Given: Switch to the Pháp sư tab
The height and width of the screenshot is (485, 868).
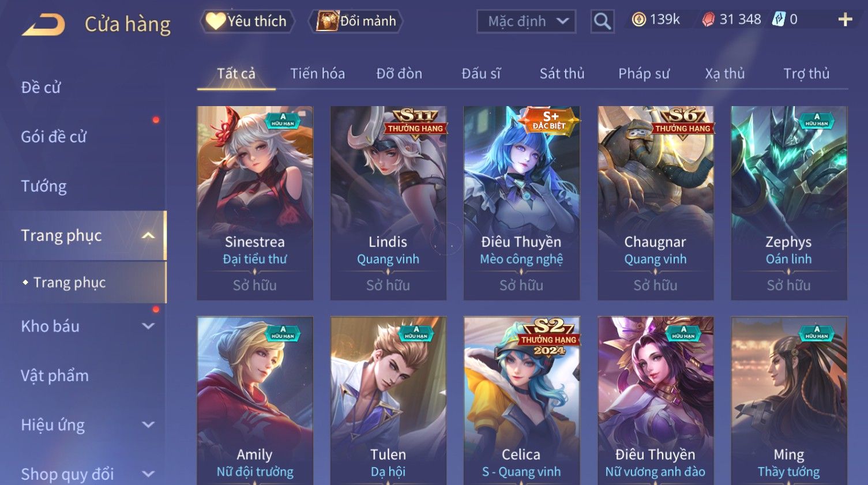Looking at the screenshot, I should [x=644, y=73].
